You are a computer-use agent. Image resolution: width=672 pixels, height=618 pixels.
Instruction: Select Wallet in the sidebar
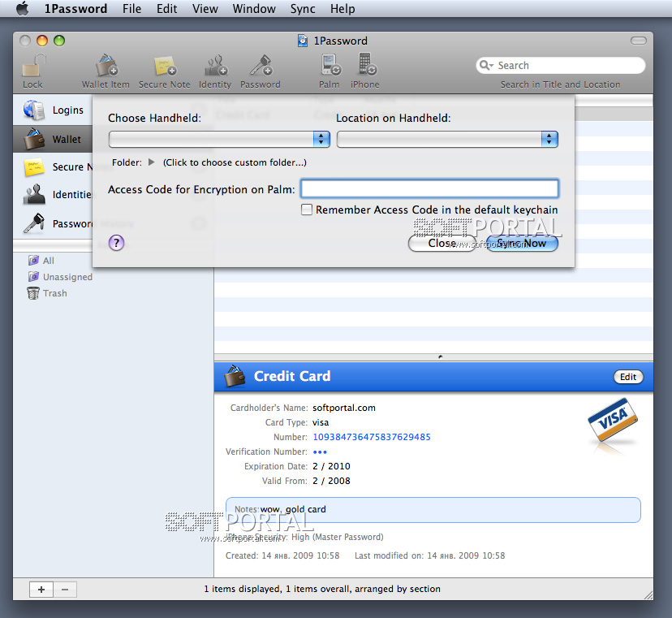pyautogui.click(x=53, y=140)
